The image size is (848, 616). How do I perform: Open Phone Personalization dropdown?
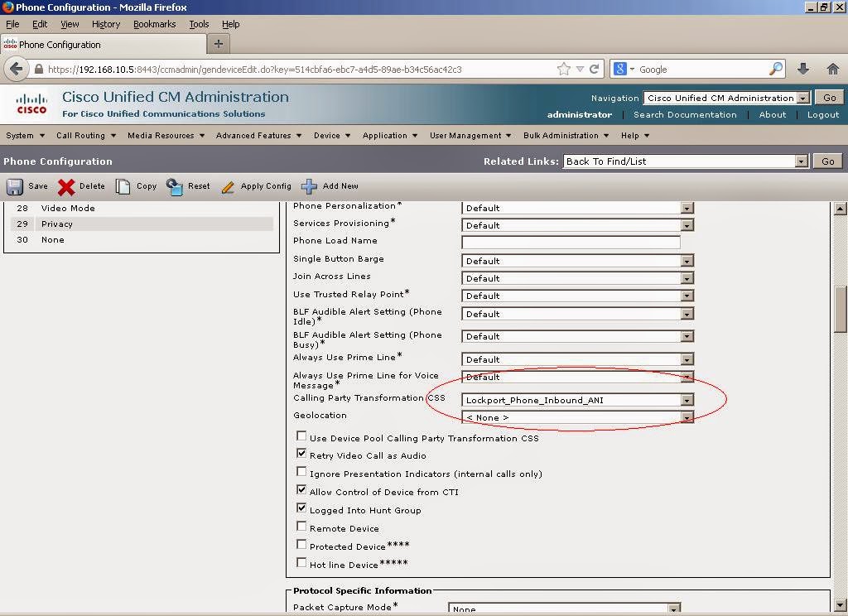click(577, 208)
